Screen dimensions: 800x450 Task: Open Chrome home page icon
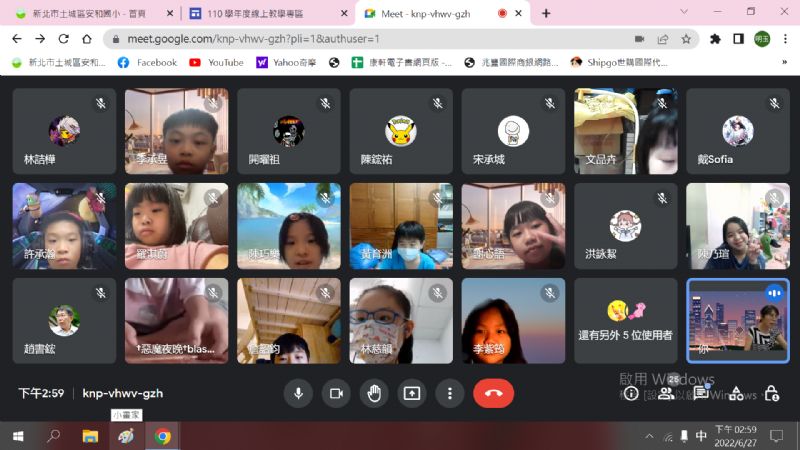coord(87,39)
